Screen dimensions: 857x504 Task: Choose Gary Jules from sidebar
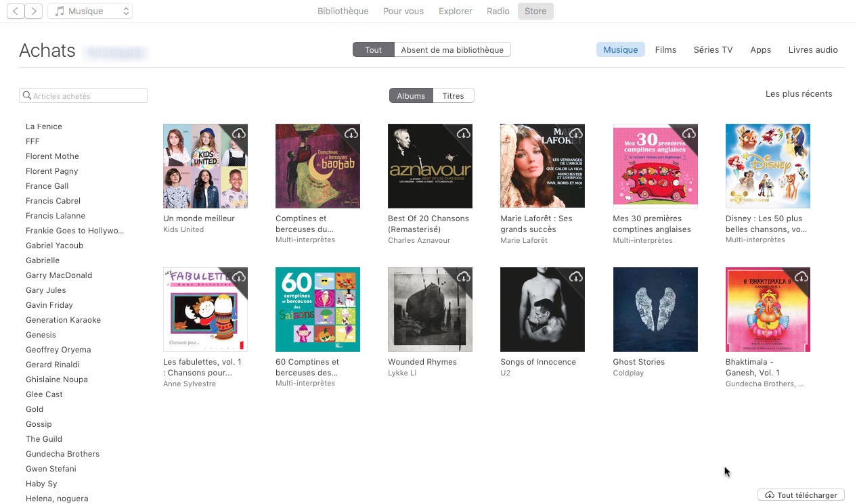coord(46,290)
